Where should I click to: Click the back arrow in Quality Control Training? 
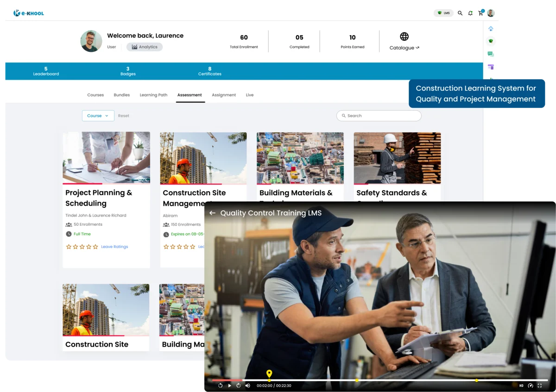point(213,213)
